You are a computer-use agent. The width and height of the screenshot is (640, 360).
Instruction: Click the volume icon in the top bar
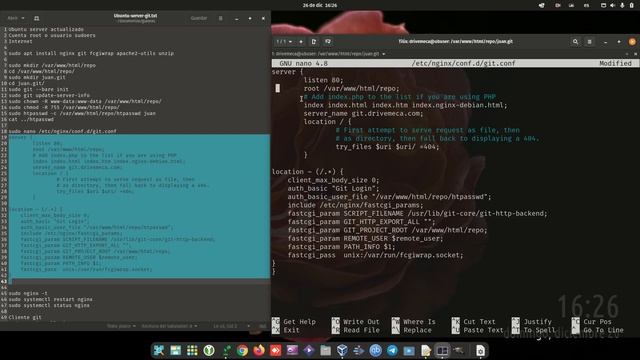[x=613, y=5]
